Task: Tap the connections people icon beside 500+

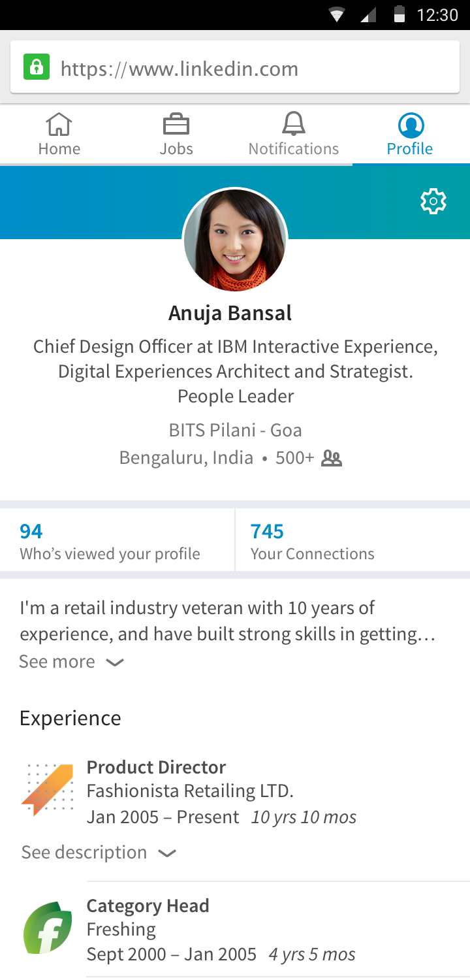Action: coord(332,459)
